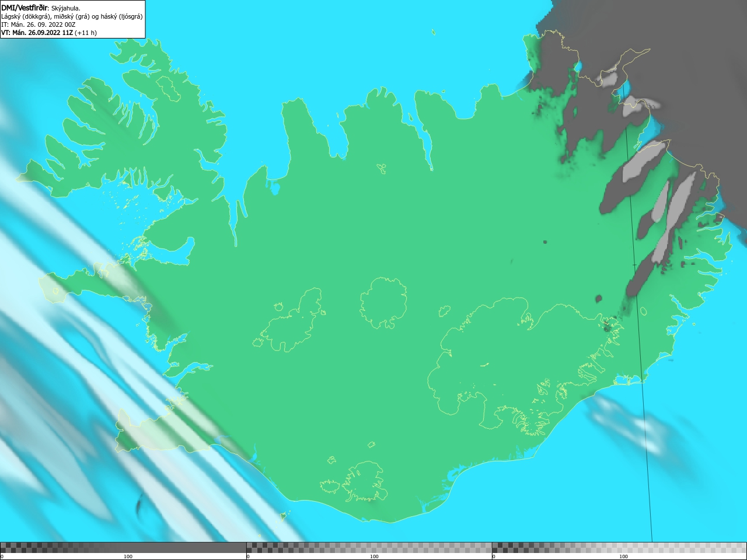Click the "100" label under the light gray scale
This screenshot has height=560, width=747.
tap(623, 556)
